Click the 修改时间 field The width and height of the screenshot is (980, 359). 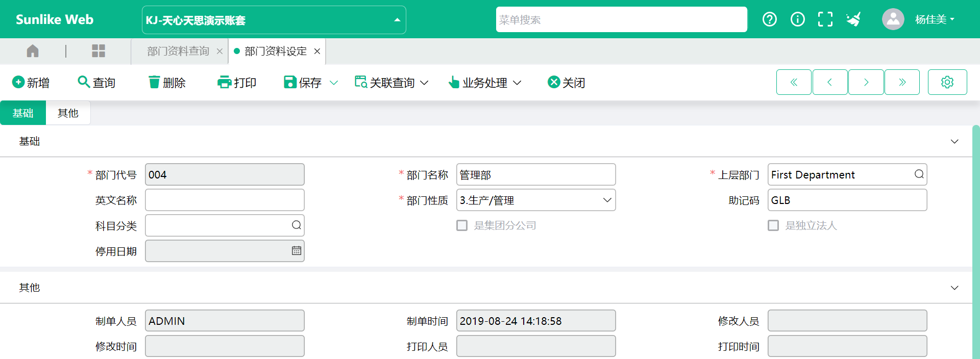click(x=225, y=346)
